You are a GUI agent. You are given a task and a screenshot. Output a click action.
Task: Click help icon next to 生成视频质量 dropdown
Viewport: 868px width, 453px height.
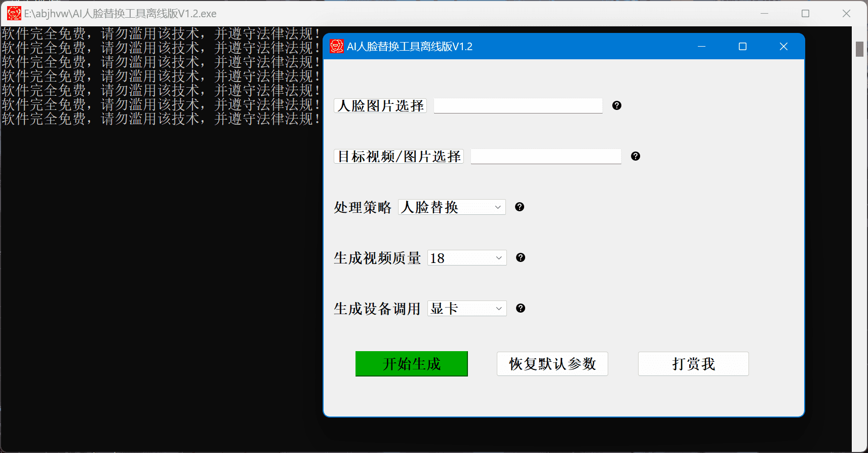click(x=521, y=257)
